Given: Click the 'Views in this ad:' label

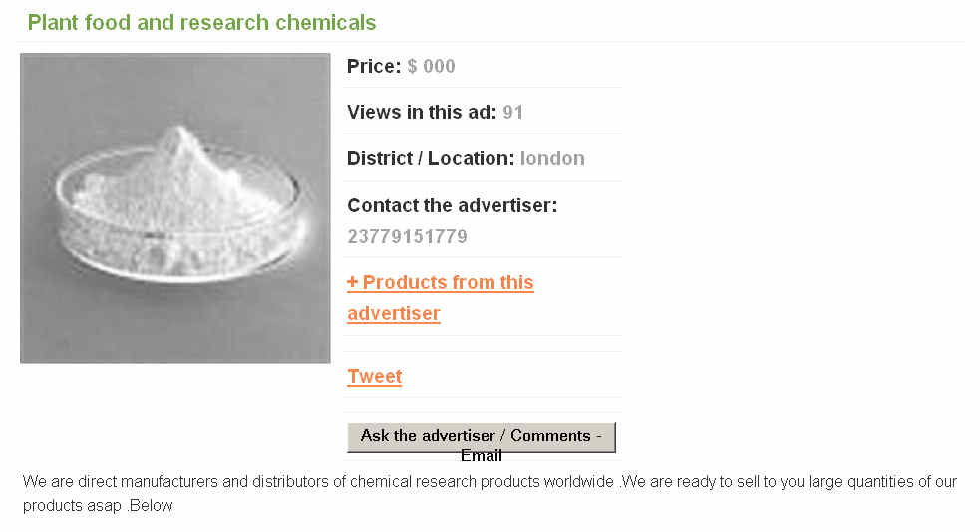Looking at the screenshot, I should click(421, 113).
